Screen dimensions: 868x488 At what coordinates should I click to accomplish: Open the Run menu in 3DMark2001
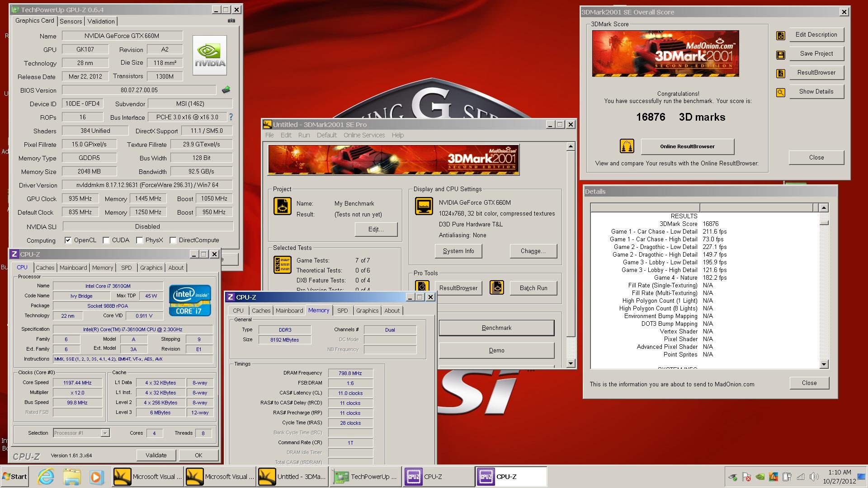[304, 135]
